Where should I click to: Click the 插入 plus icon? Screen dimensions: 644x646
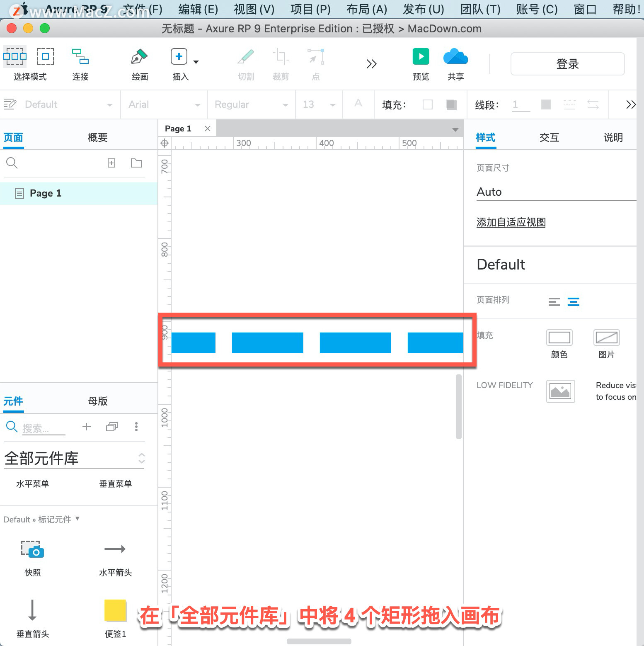tap(179, 56)
